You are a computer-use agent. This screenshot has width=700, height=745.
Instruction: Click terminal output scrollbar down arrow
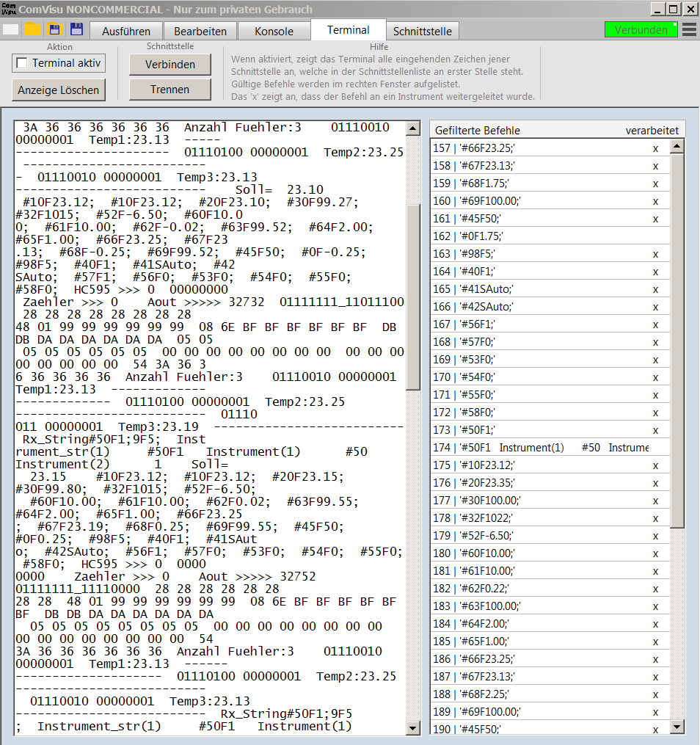tap(412, 728)
